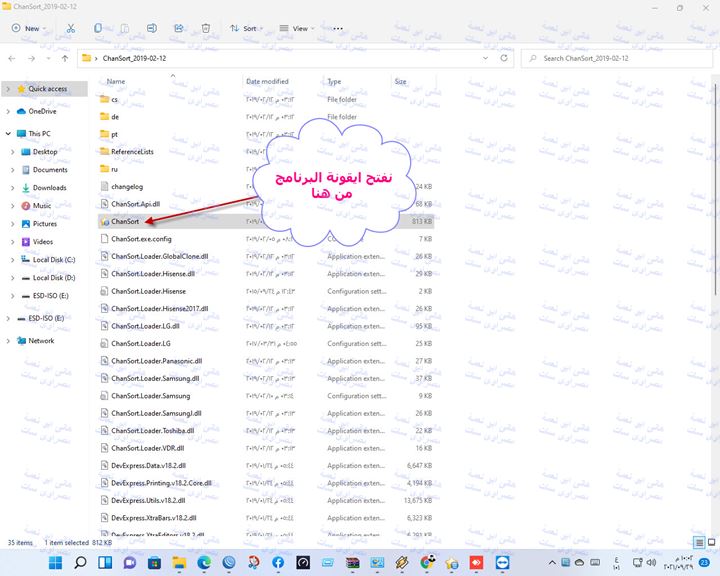Click the Search ChanSort_2019-02-12 field
Screen dimensions: 720x576
coord(617,58)
